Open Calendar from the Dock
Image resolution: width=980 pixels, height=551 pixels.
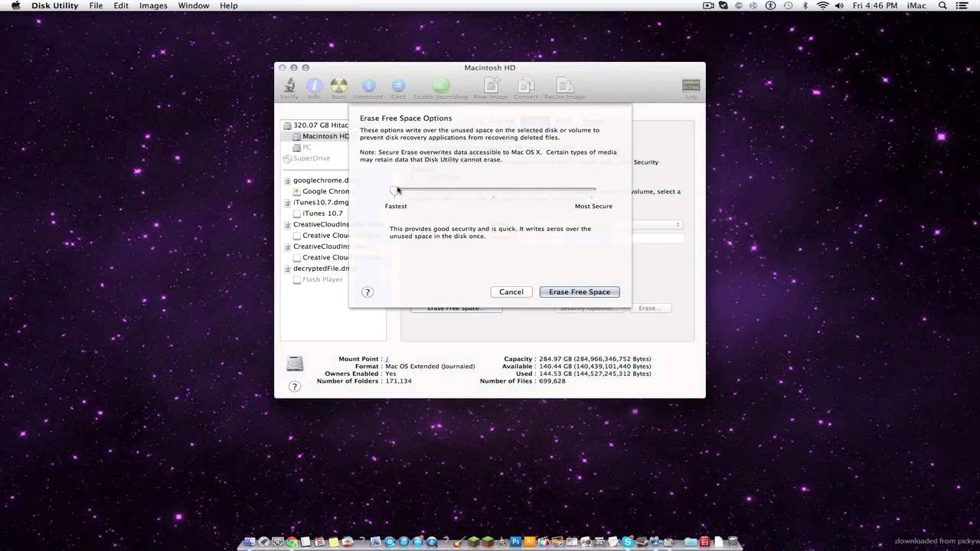pyautogui.click(x=319, y=542)
